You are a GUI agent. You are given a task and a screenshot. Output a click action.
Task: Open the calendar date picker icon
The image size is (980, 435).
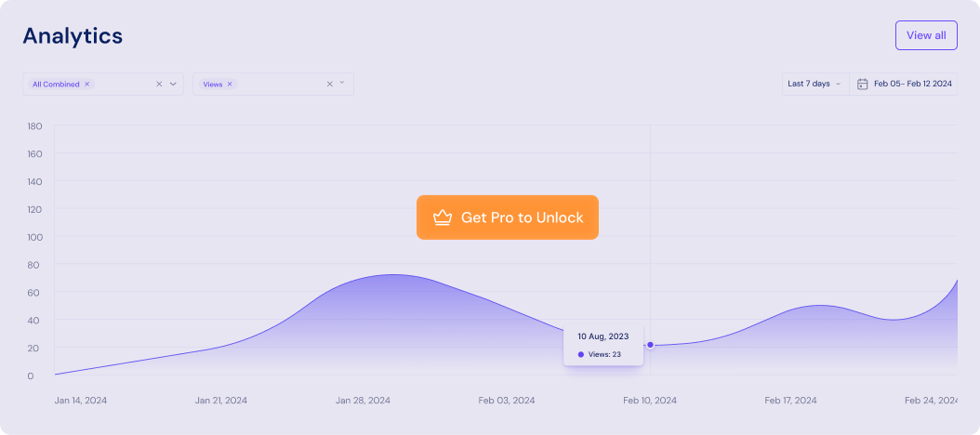[863, 84]
